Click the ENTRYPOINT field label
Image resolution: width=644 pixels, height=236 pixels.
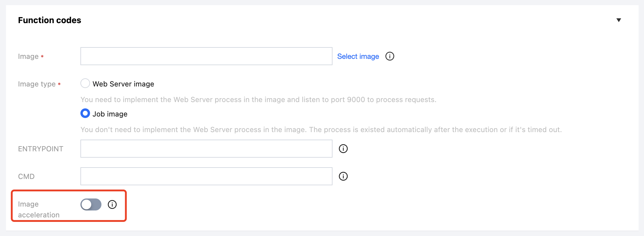(x=41, y=149)
